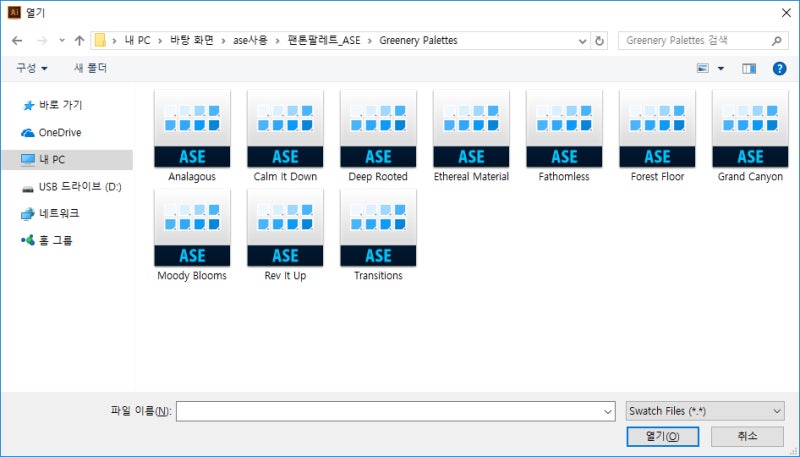Click the Calm It Down file name label
Image resolution: width=800 pixels, height=457 pixels.
(285, 176)
